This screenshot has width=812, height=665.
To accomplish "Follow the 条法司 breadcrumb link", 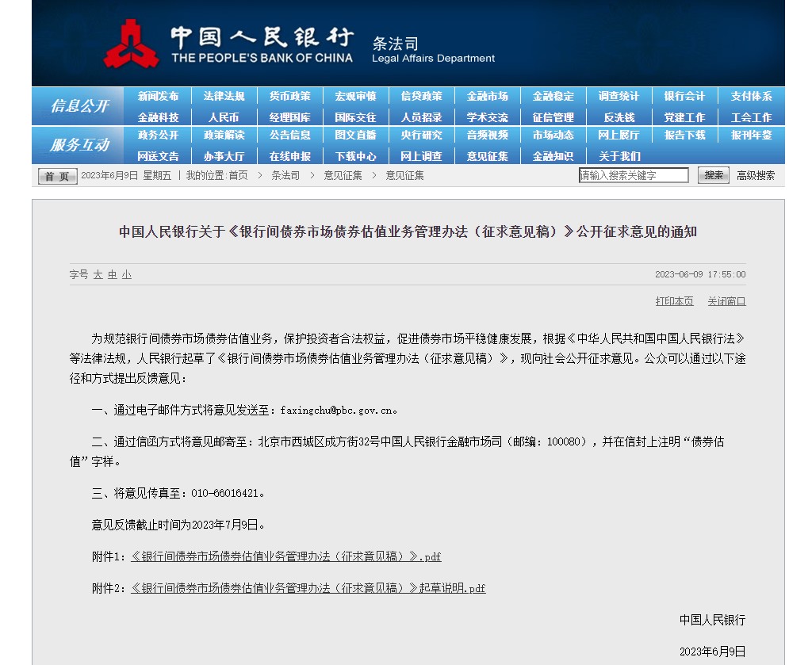I will (x=285, y=175).
